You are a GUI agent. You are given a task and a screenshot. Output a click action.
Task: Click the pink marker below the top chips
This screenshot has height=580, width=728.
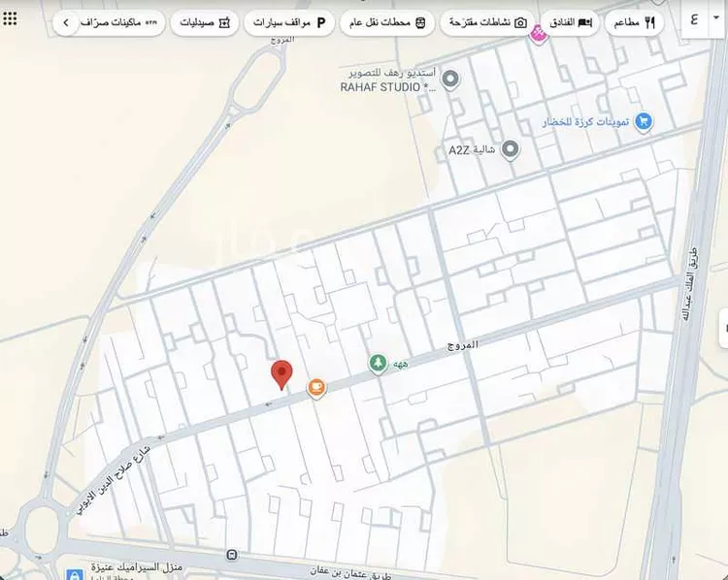(x=538, y=37)
